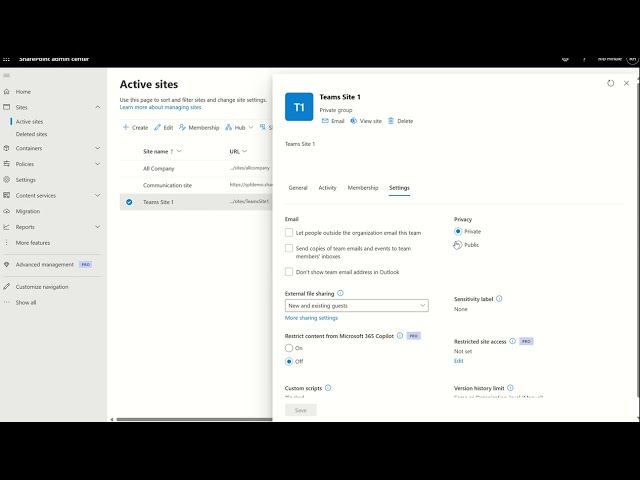Image resolution: width=640 pixels, height=480 pixels.
Task: Open the app launcher waffle icon
Action: tap(6, 60)
